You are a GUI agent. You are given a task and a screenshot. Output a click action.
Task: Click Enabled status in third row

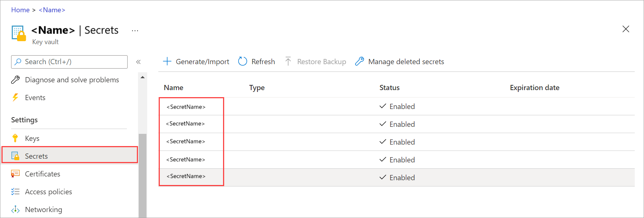point(402,142)
